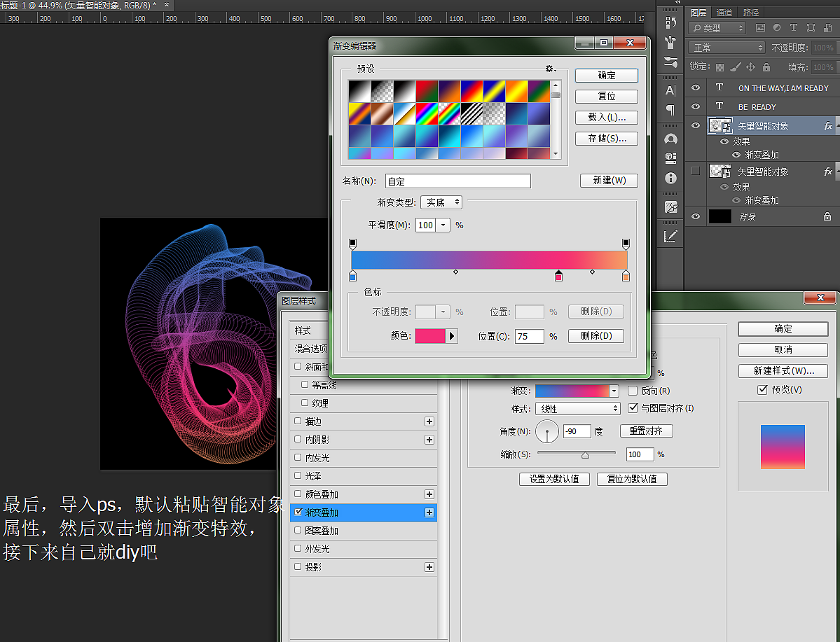This screenshot has height=642, width=840.
Task: Open the Info panel icon
Action: tap(670, 178)
